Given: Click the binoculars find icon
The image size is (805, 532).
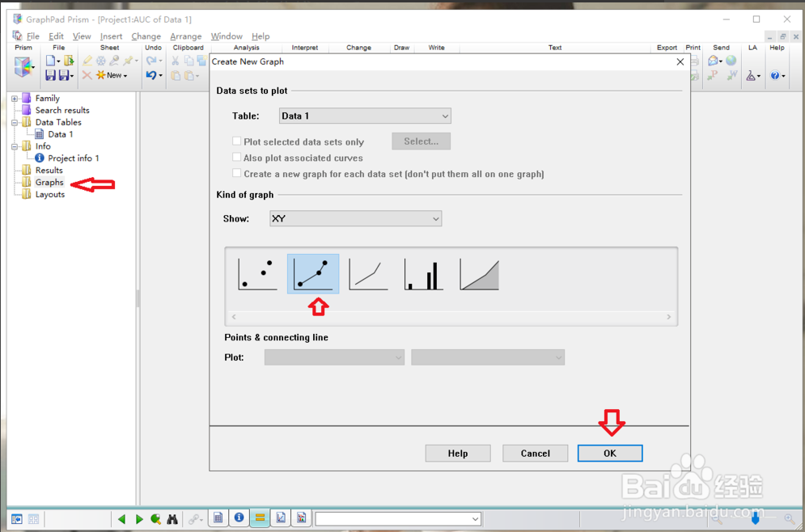Looking at the screenshot, I should point(172,519).
